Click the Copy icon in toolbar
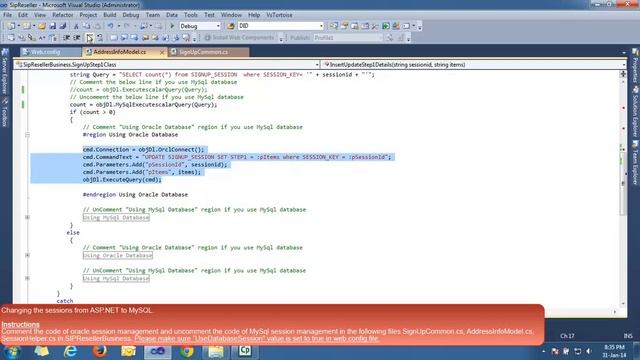 (x=87, y=26)
